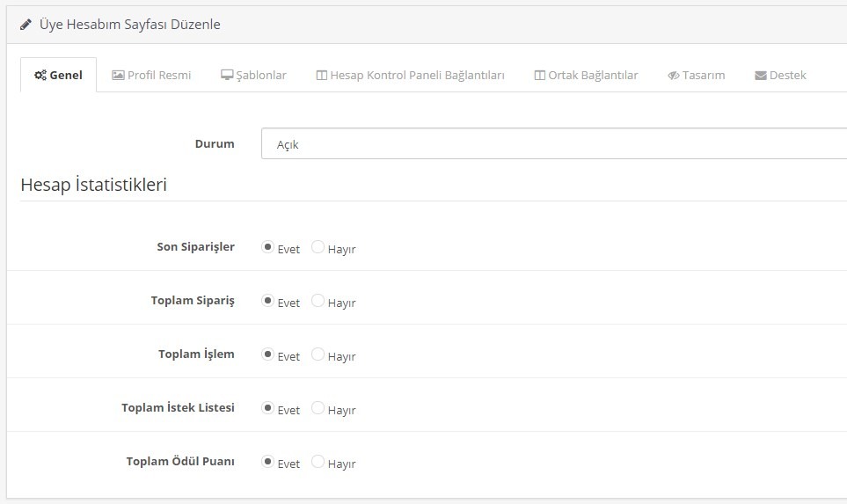
Task: Open the Destek tab
Action: pos(780,75)
